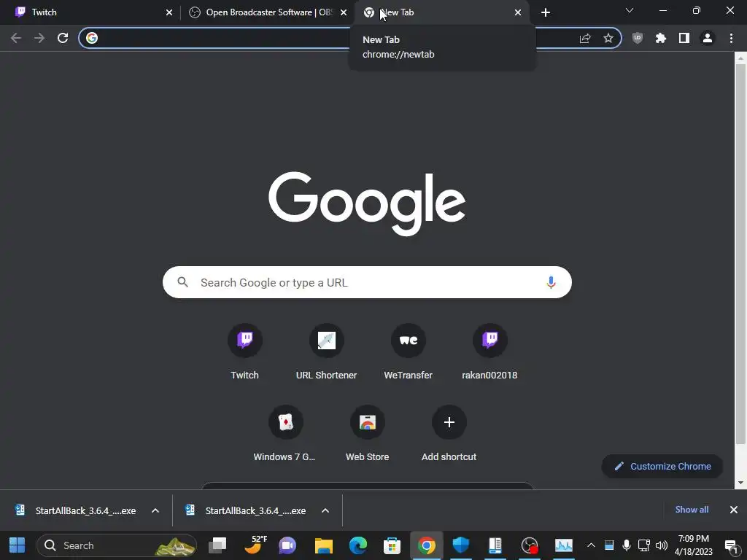Open the Twitch shortcut
747x560 pixels.
(x=245, y=352)
